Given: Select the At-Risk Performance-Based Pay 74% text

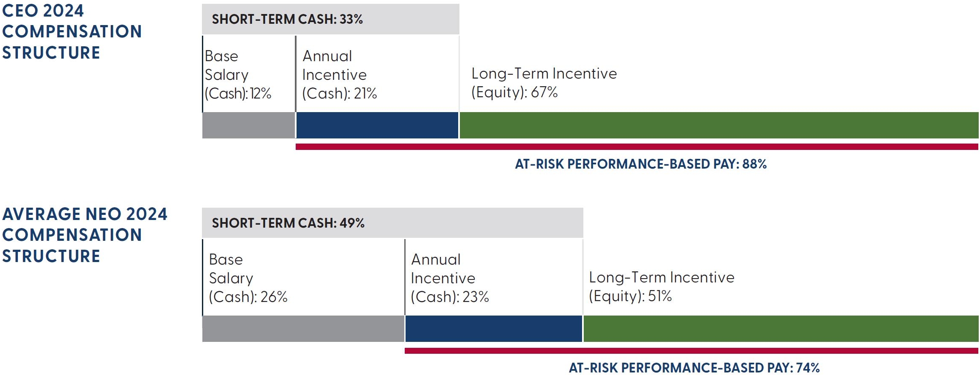Looking at the screenshot, I should click(x=694, y=367).
